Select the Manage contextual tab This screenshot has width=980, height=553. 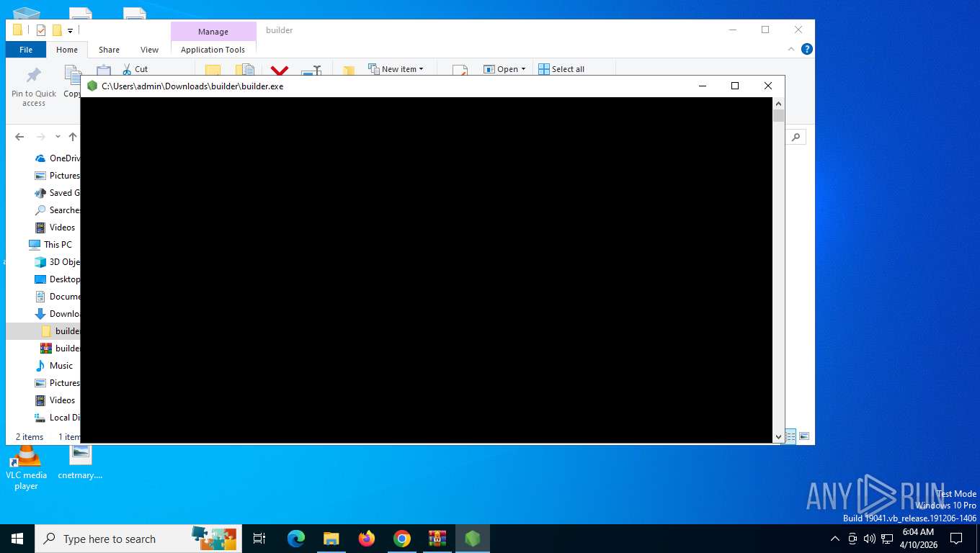click(x=213, y=32)
